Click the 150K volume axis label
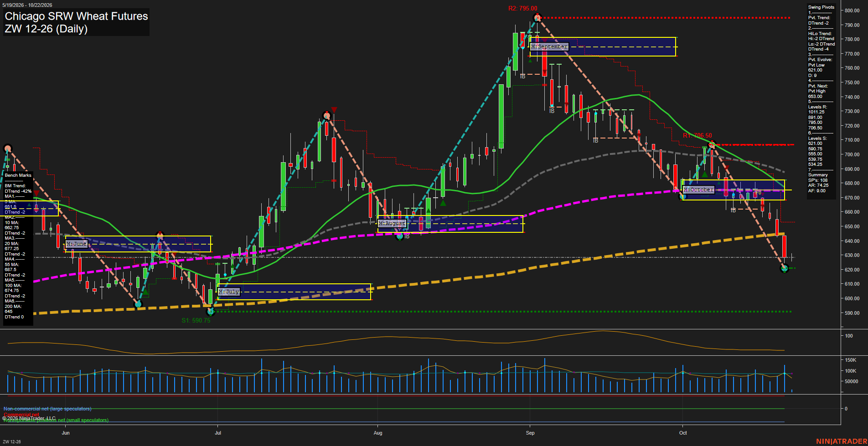This screenshot has height=446, width=868. click(x=851, y=360)
